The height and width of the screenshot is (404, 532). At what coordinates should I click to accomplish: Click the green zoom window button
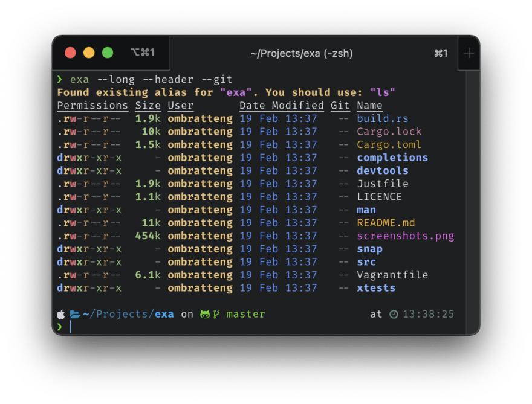tap(108, 53)
